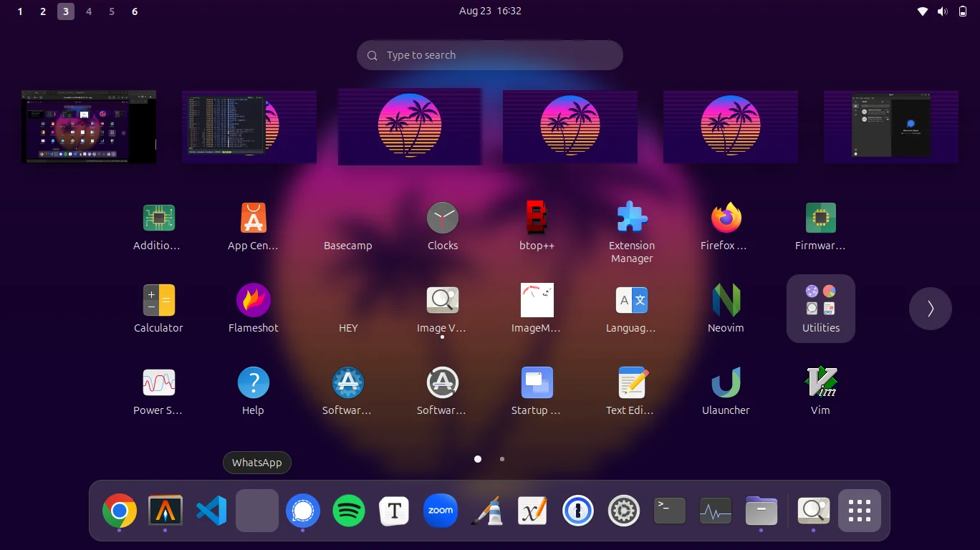980x550 pixels.
Task: Expand the Utilities app folder
Action: click(x=821, y=309)
